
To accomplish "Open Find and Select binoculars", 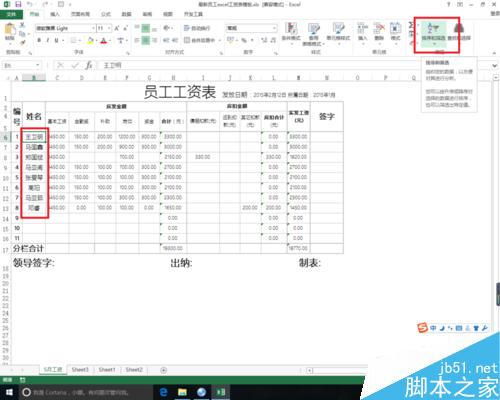I will 459,32.
